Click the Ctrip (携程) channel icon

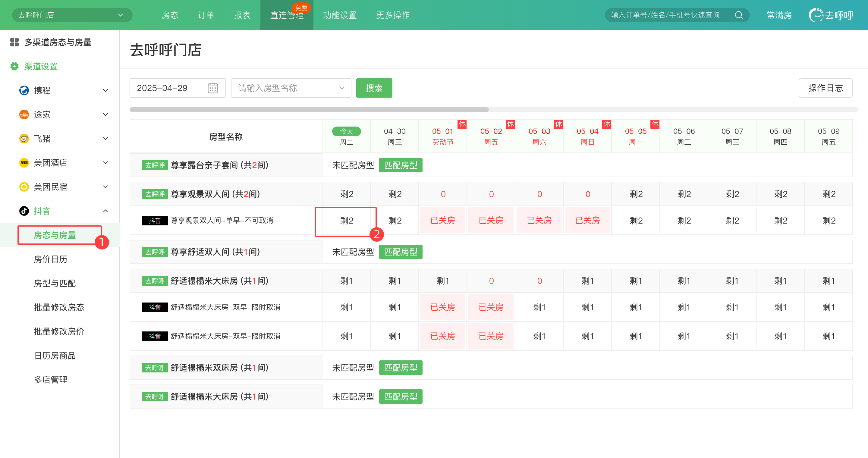pyautogui.click(x=24, y=90)
